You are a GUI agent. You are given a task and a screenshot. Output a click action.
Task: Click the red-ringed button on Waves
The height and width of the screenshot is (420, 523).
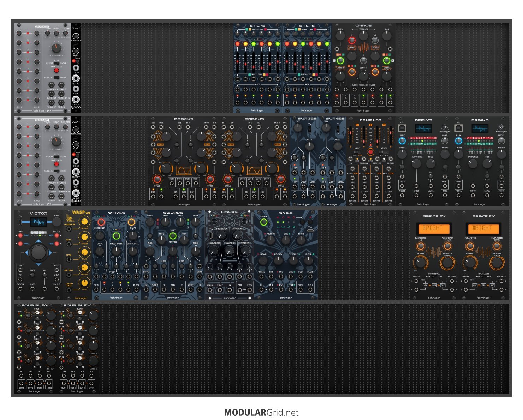click(x=101, y=222)
